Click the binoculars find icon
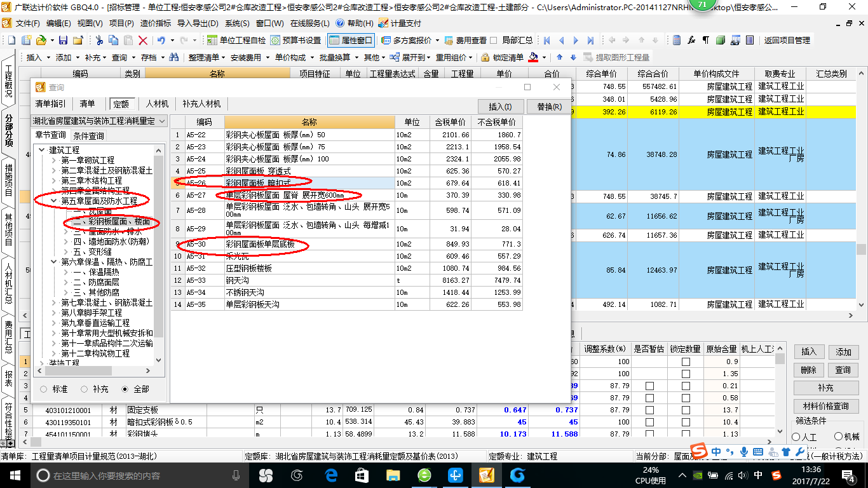Image resolution: width=868 pixels, height=488 pixels. pos(173,57)
